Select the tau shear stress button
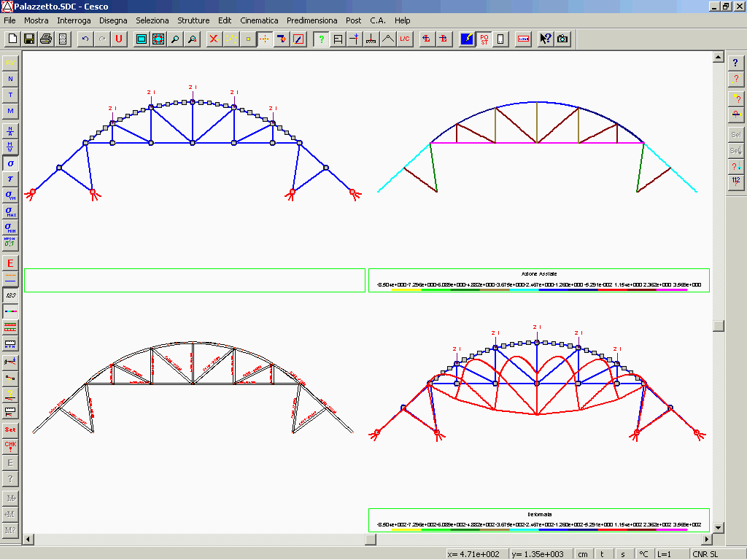This screenshot has width=747, height=560. (x=10, y=179)
